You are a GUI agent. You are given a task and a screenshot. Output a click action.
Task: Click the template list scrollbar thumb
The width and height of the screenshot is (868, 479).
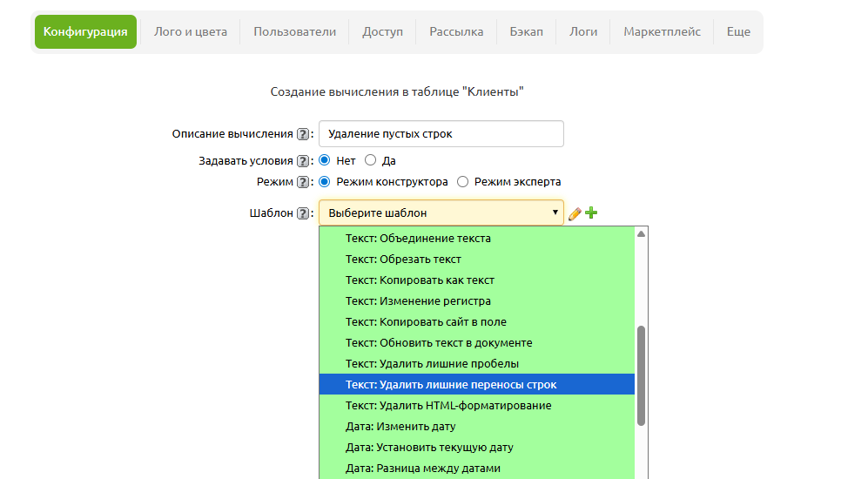[x=641, y=374]
